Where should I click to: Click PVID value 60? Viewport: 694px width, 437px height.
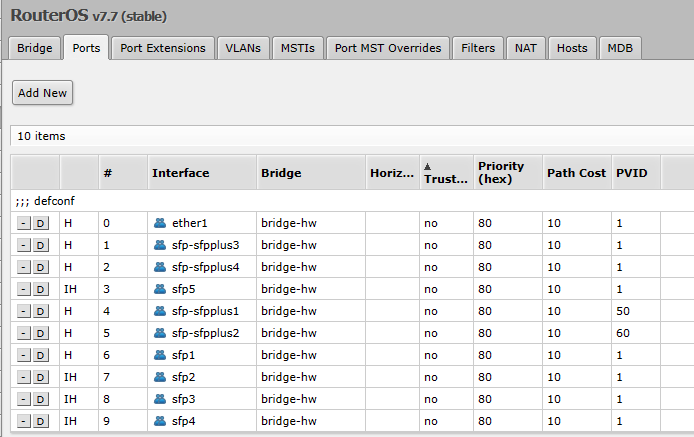coord(623,333)
